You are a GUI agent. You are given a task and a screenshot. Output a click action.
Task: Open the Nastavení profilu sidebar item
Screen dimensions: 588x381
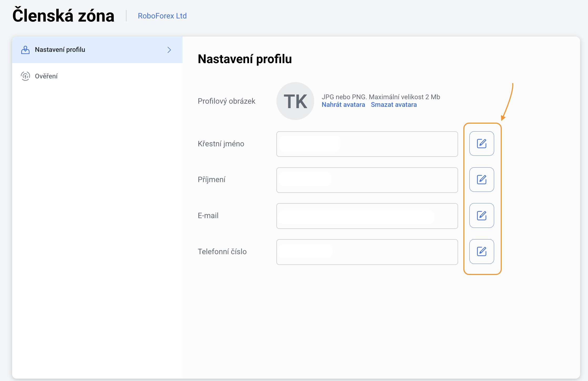[x=60, y=50]
